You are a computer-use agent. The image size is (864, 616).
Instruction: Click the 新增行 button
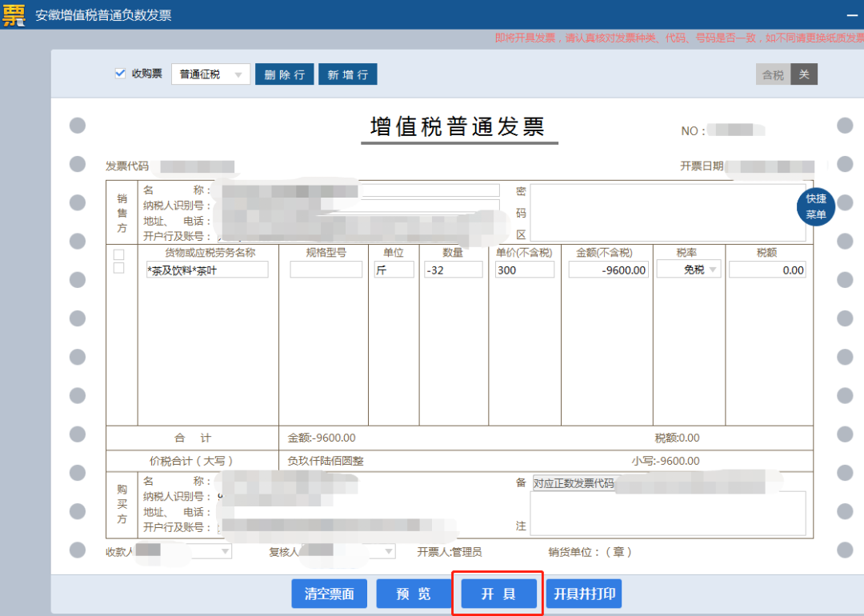pos(348,74)
